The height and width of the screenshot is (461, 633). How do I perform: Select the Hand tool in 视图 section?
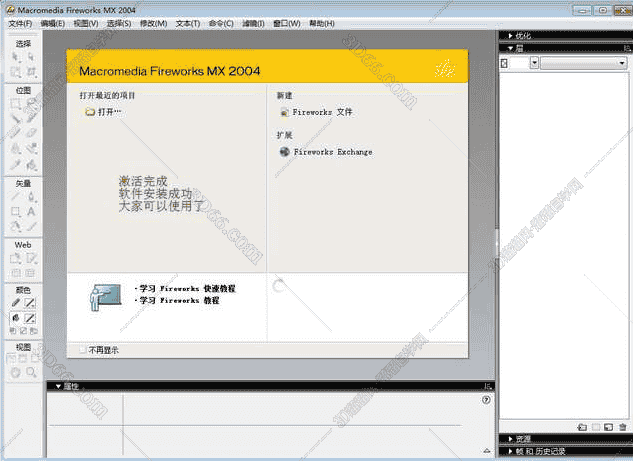tap(16, 373)
